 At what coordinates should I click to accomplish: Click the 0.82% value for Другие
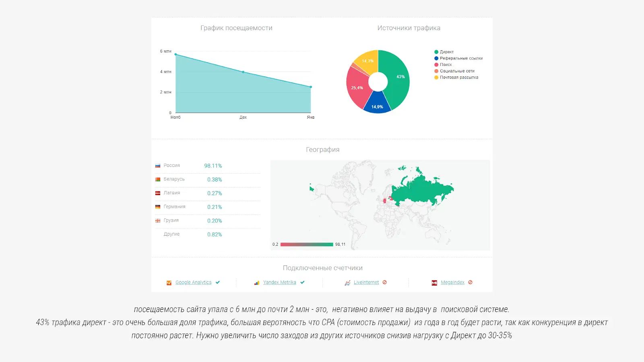pos(215,234)
